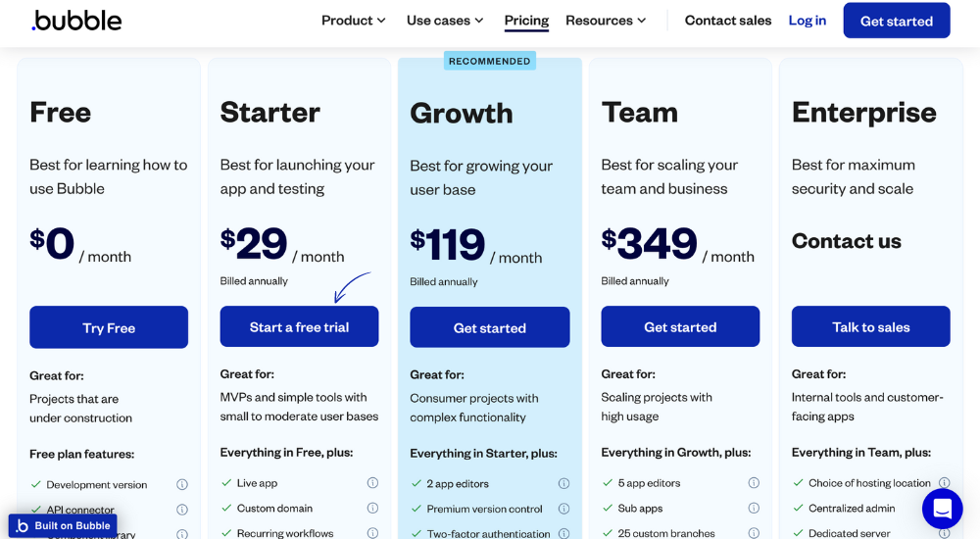Expand the Resources menu
The height and width of the screenshot is (539, 980).
pyautogui.click(x=606, y=21)
